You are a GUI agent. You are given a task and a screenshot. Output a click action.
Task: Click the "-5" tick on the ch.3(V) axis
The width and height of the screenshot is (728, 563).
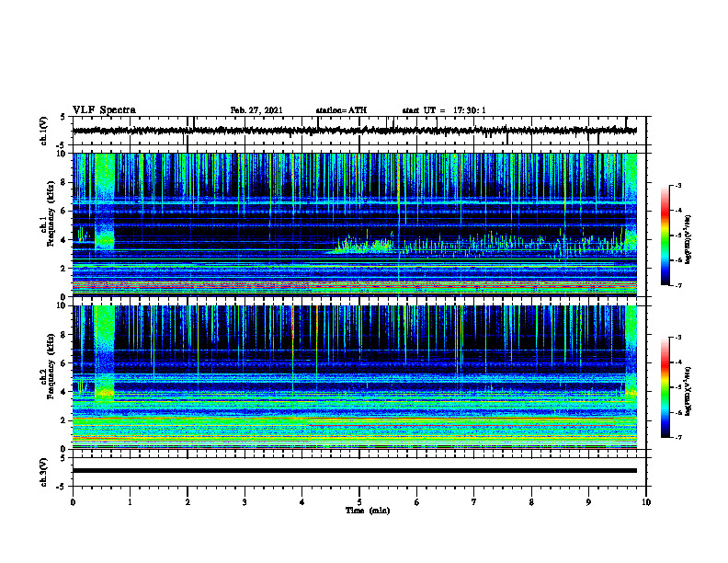(x=61, y=487)
